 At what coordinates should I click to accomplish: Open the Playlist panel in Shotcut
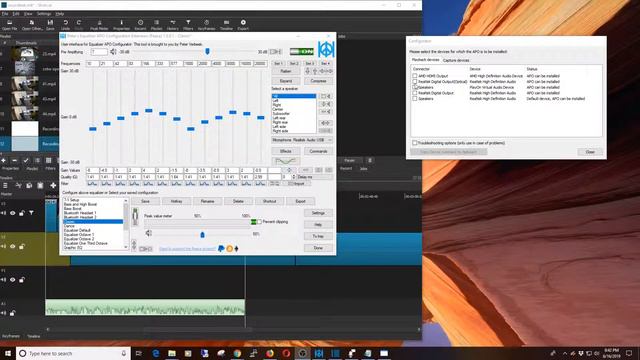click(x=156, y=25)
